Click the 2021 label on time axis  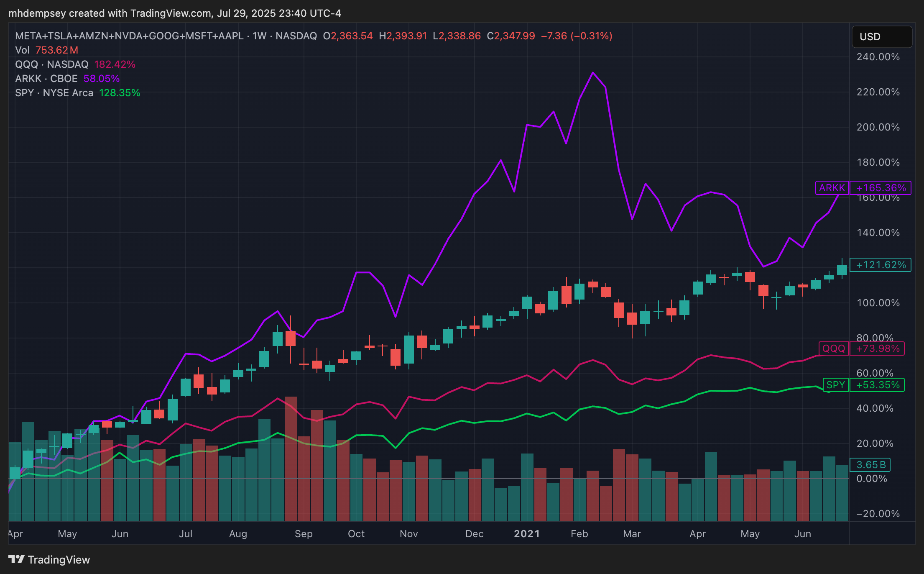(526, 534)
